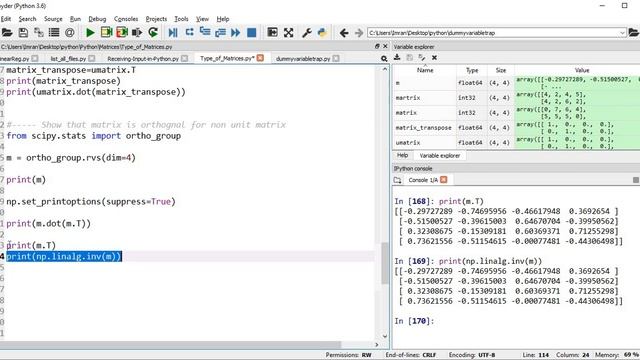Close the dummyvariabletrap.py tab
The height and width of the screenshot is (360, 640).
click(336, 59)
